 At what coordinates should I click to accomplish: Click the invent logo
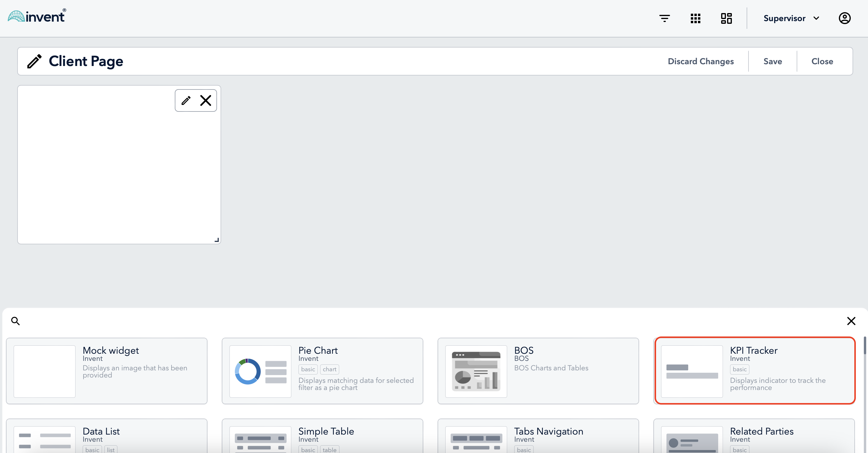pos(37,16)
